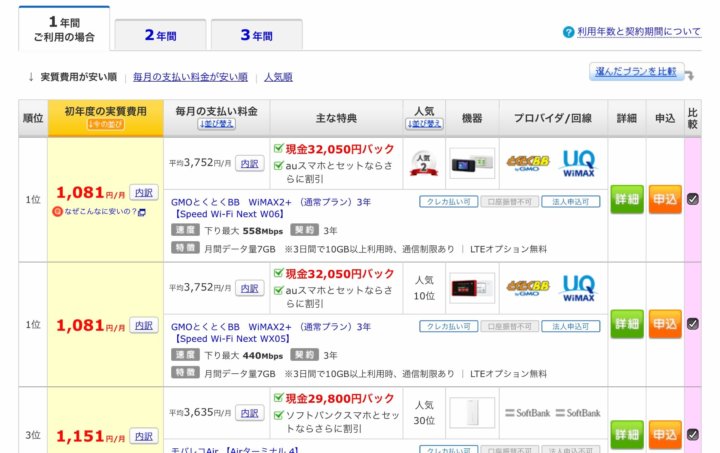Click 並び替え under 人気 header
The height and width of the screenshot is (453, 720).
point(424,124)
